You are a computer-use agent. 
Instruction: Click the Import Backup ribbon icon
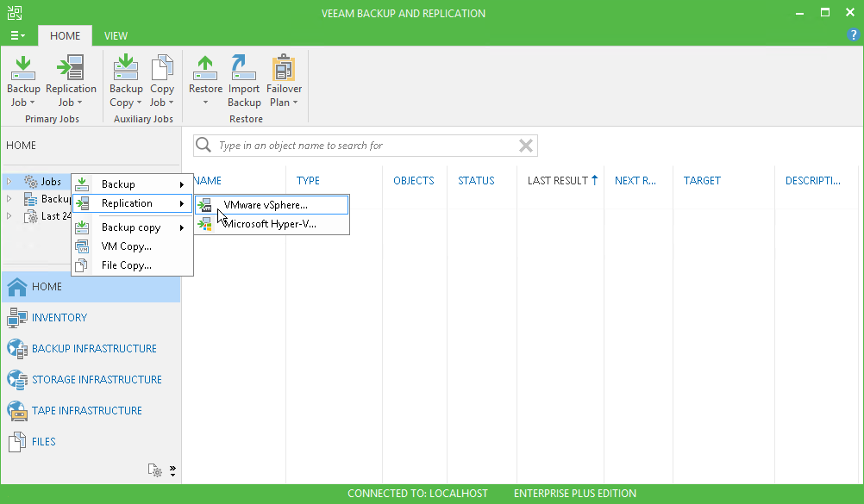(243, 68)
